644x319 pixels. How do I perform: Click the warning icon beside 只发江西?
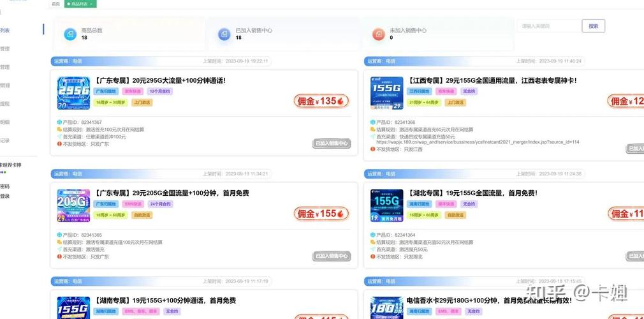click(373, 149)
